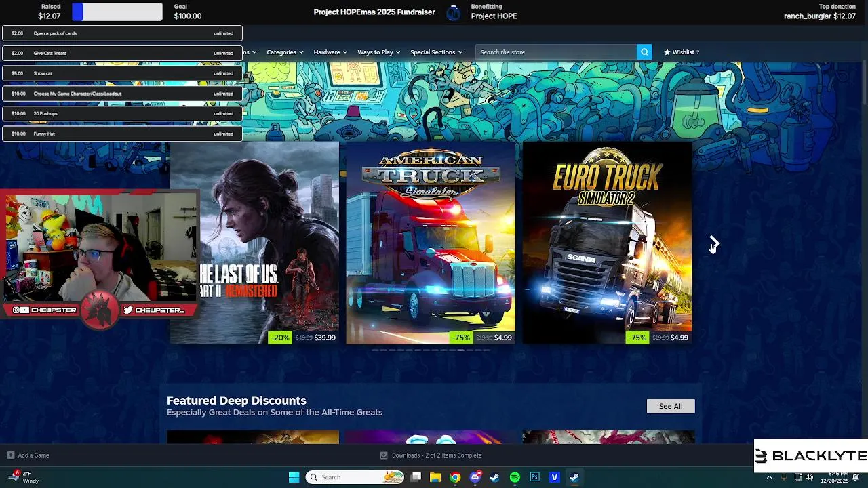Click top donation ranch_burglar $12.07
Viewport: 868px width, 488px height.
(820, 16)
